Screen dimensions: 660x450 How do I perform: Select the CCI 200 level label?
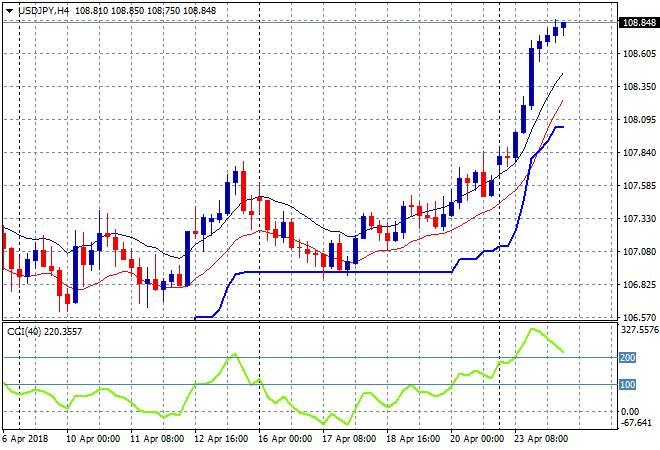[x=627, y=358]
